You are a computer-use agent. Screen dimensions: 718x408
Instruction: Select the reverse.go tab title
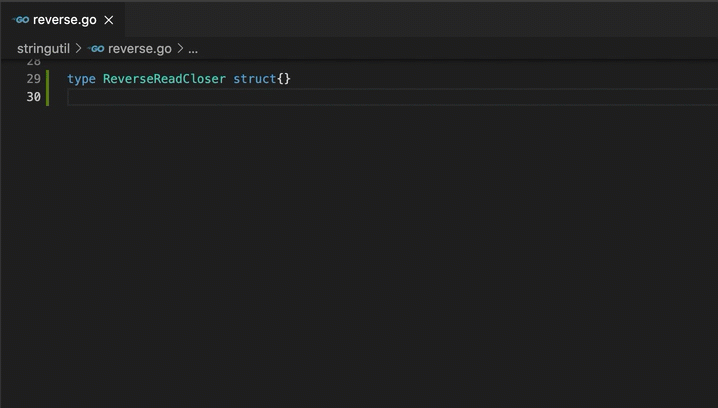pos(65,20)
